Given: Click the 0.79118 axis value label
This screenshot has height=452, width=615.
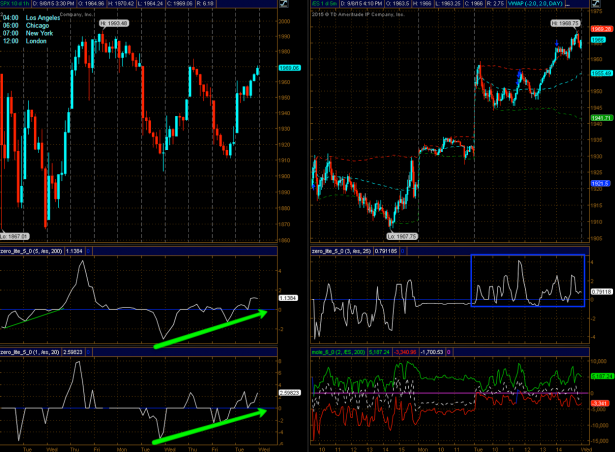Looking at the screenshot, I should point(602,292).
